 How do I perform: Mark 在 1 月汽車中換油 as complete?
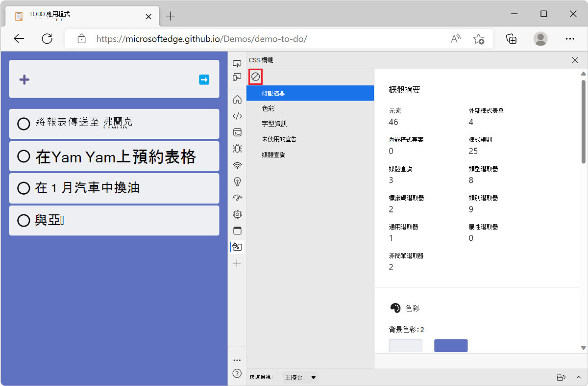23,188
